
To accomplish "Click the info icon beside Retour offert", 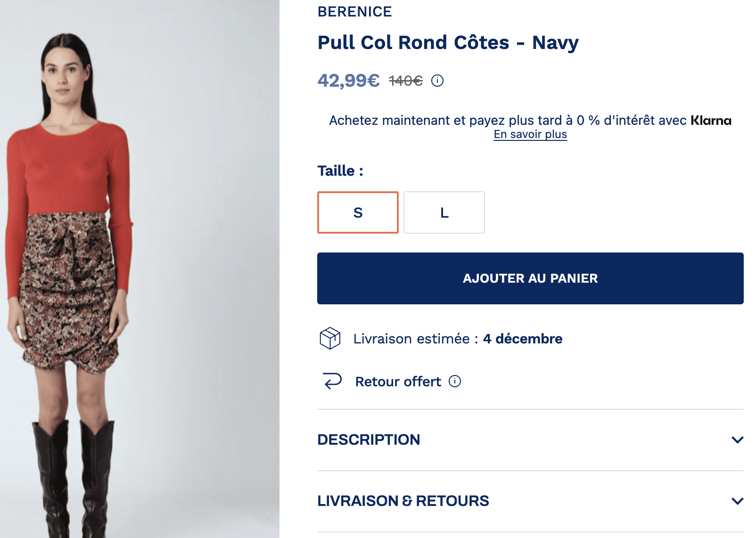I will [454, 382].
